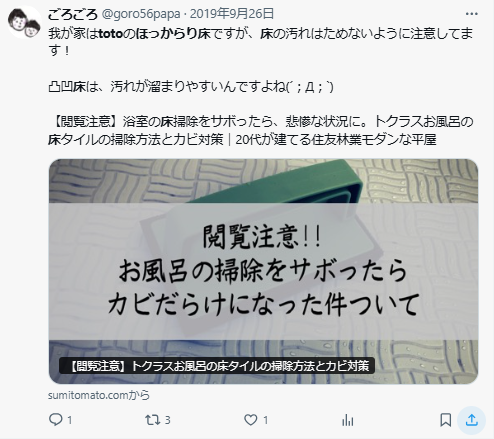Click the sumitomato.comから source link
Viewport: 494px width, 439px height.
pyautogui.click(x=99, y=395)
